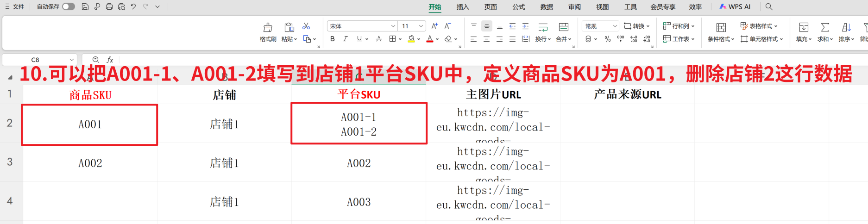Image resolution: width=868 pixels, height=224 pixels.
Task: Click the Print icon in quick access bar
Action: [x=109, y=6]
